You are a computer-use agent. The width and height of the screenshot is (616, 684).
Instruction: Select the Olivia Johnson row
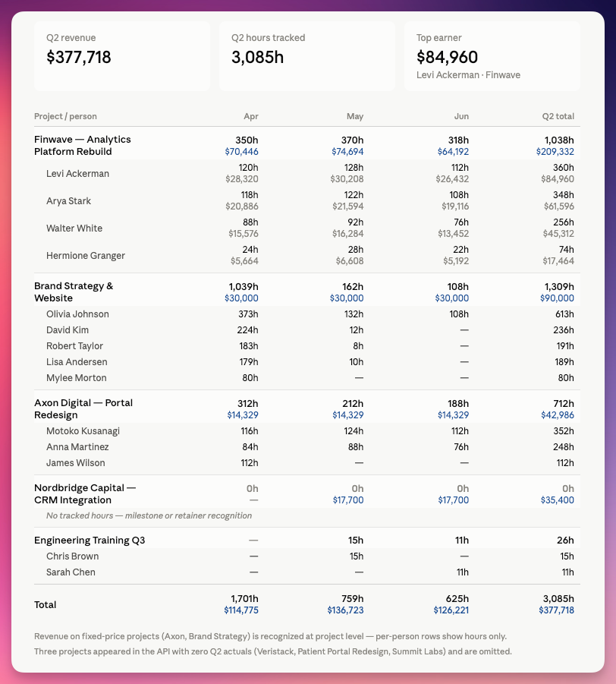[307, 314]
